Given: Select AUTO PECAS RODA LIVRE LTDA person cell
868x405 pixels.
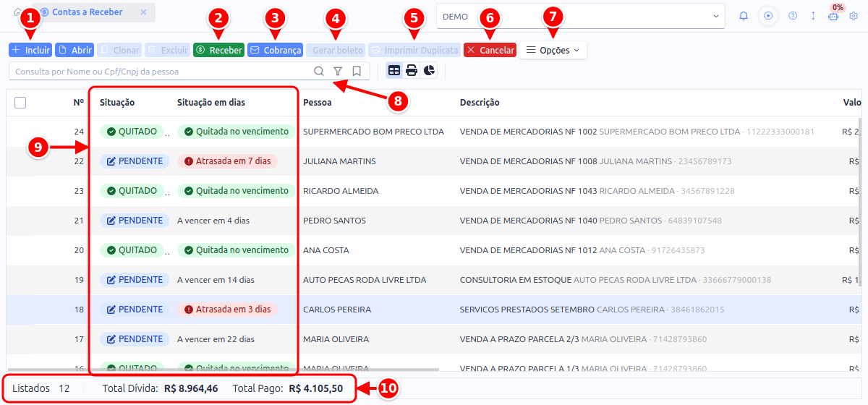Looking at the screenshot, I should coord(365,280).
